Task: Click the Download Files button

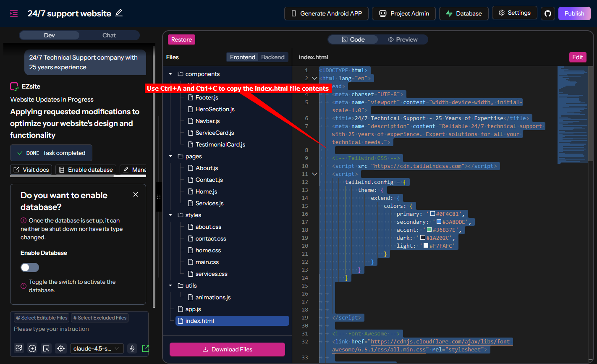Action: [227, 349]
